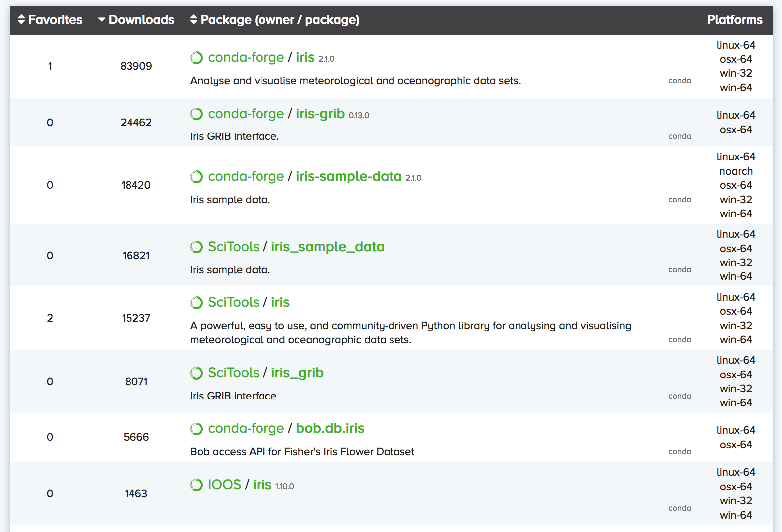Click the download count 18420
The height and width of the screenshot is (532, 782).
coord(136,185)
